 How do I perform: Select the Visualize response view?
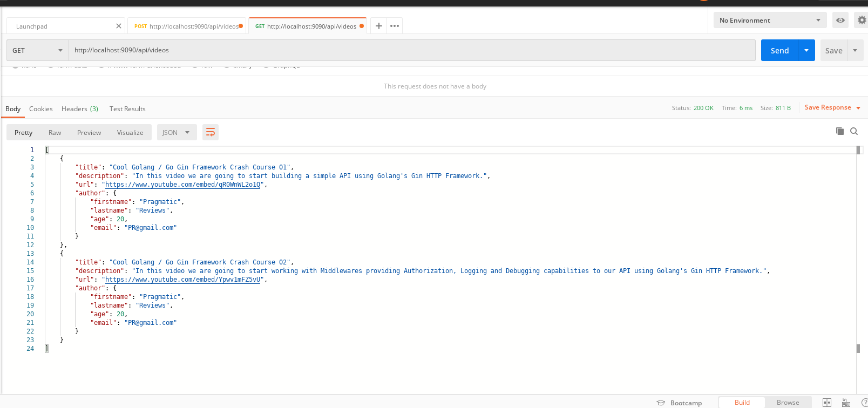130,132
